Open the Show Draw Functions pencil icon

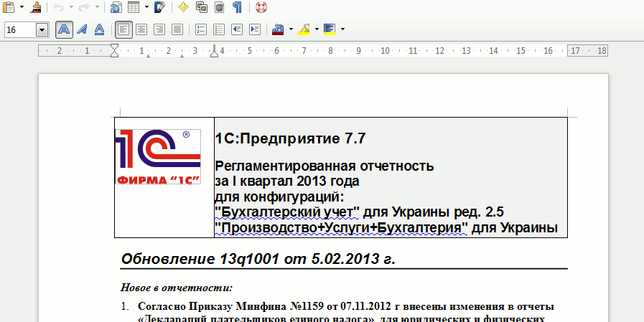coord(159,7)
